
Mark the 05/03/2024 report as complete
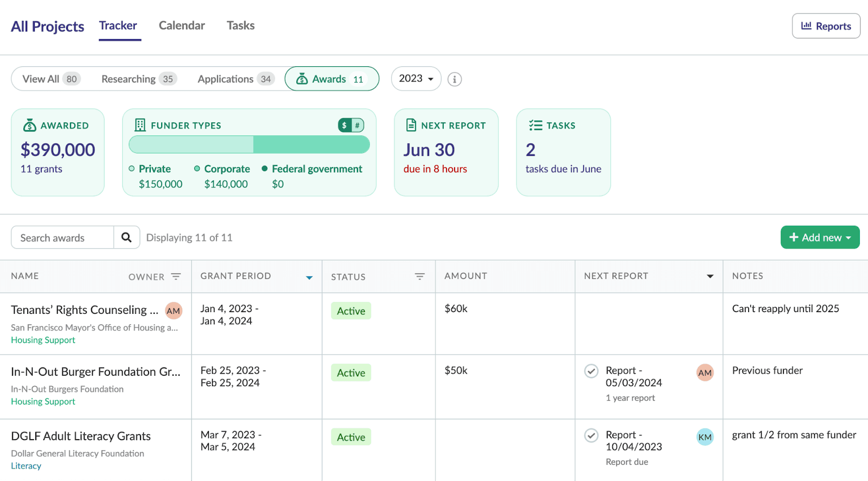pyautogui.click(x=591, y=371)
